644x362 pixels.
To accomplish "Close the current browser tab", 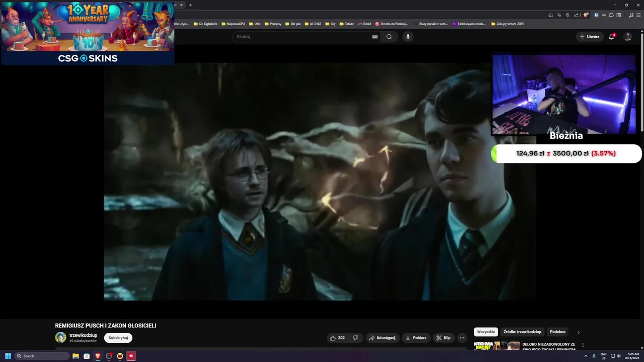I will 181,5.
